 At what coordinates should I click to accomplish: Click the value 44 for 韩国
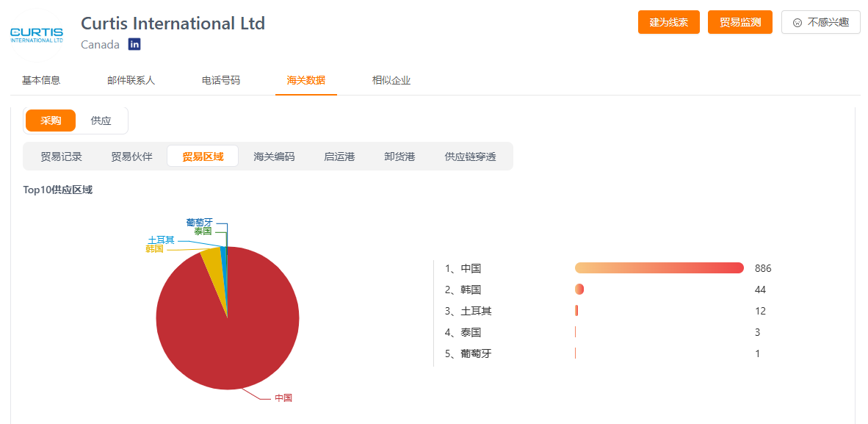[761, 290]
